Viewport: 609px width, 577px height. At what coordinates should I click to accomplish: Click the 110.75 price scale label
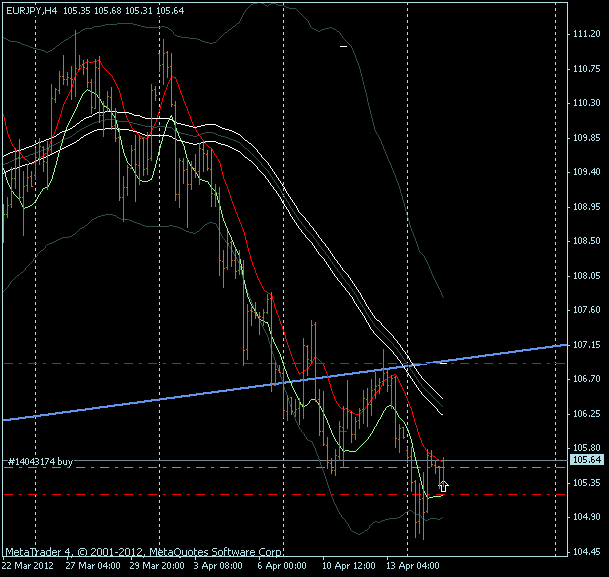[586, 69]
